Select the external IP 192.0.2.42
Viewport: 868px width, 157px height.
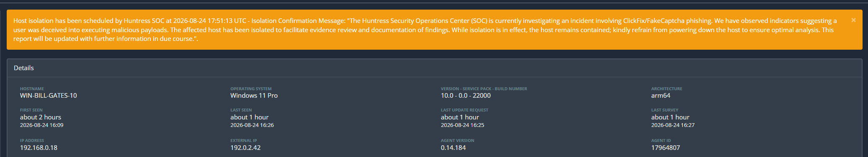245,148
